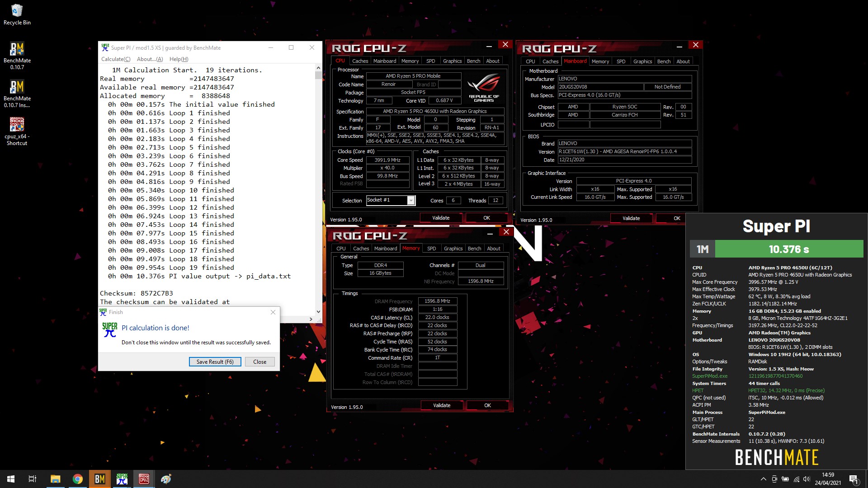The width and height of the screenshot is (868, 488).
Task: Click the Core Speed value field
Action: 387,160
